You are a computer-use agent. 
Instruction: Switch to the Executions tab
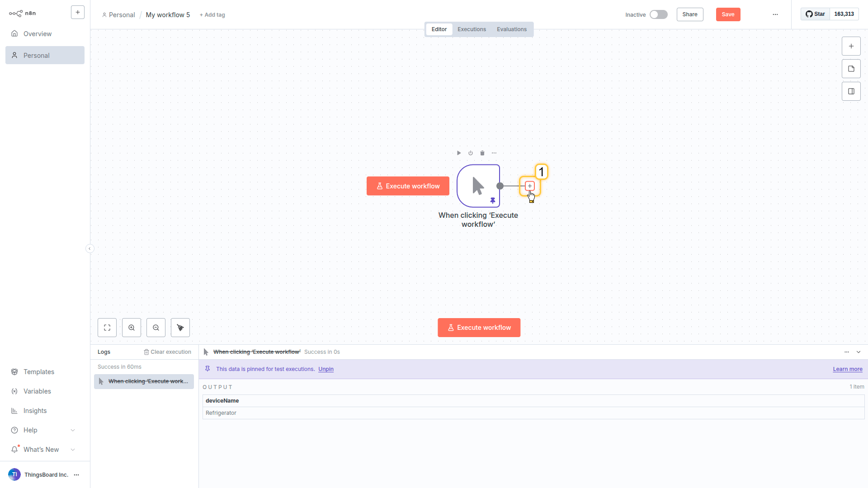[472, 29]
